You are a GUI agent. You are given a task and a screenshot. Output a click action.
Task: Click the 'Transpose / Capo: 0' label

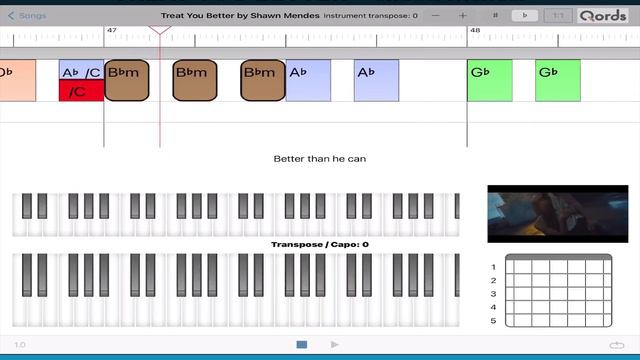coord(320,244)
